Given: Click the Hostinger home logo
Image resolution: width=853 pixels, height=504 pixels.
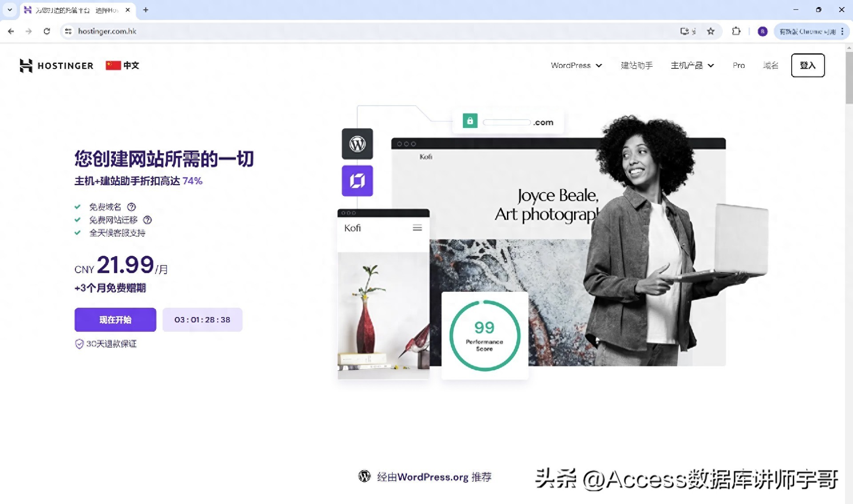Looking at the screenshot, I should (56, 66).
